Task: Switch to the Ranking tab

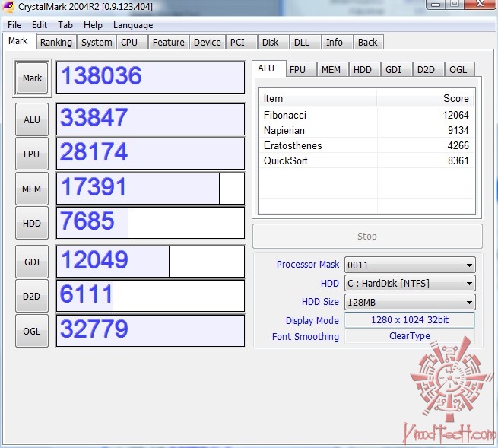Action: 56,42
